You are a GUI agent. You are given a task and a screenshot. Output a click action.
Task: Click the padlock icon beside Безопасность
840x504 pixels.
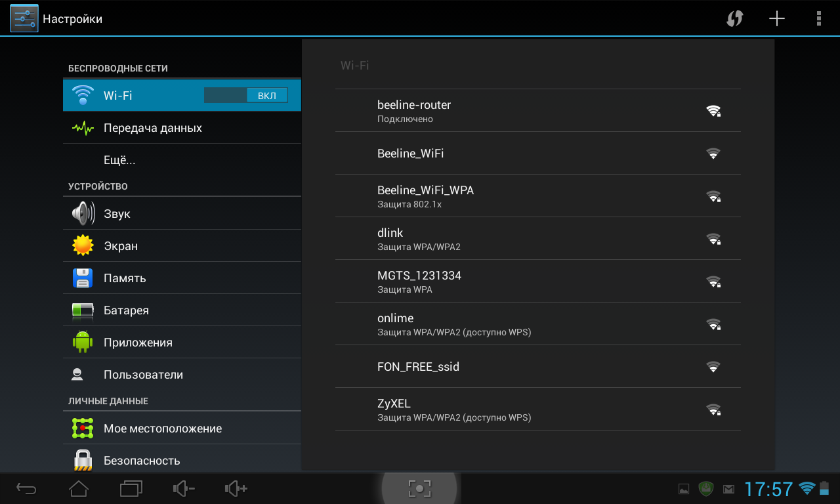click(83, 459)
